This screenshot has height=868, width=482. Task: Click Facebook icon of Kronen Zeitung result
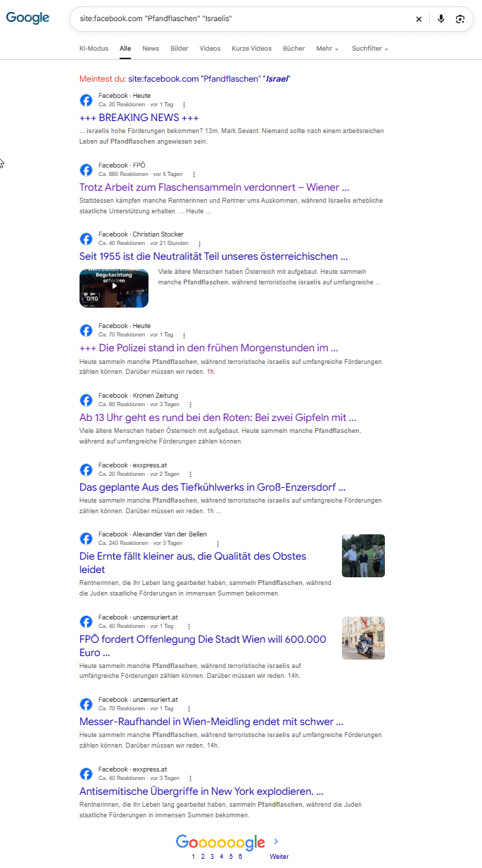point(86,400)
